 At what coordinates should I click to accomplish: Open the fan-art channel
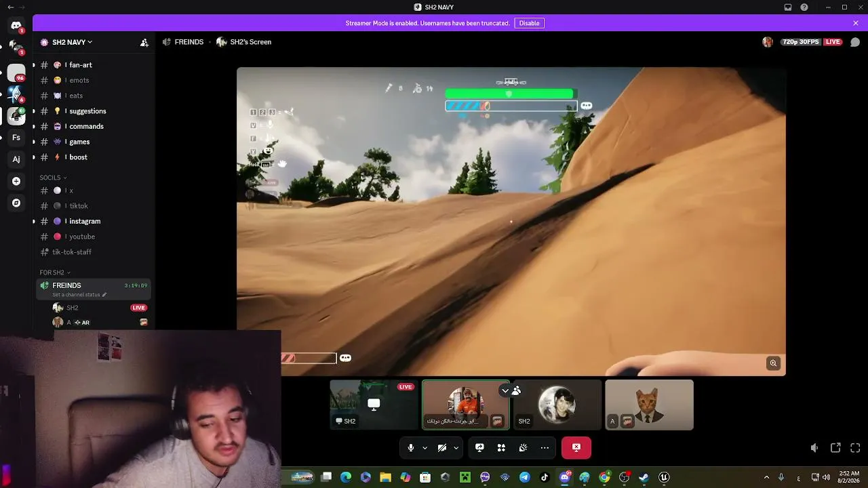(94, 65)
